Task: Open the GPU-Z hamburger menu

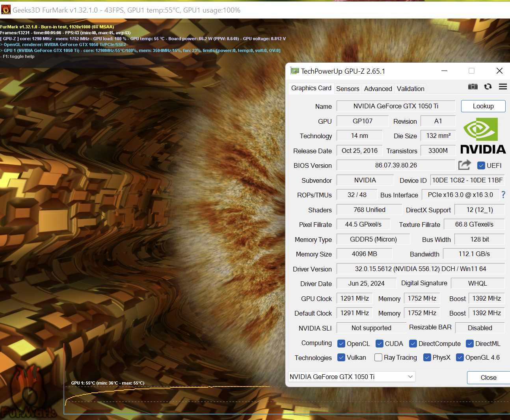Action: 503,87
